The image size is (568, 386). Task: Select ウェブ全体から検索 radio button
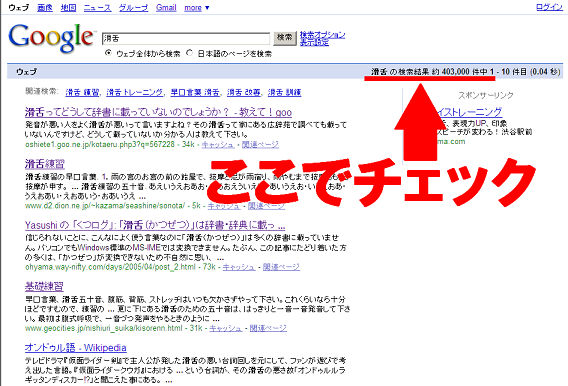point(108,53)
